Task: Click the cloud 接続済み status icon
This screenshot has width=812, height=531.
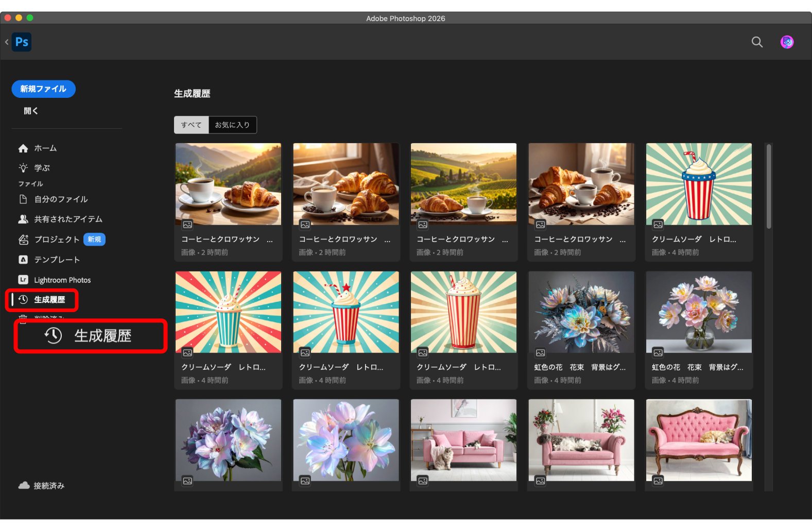Action: click(24, 486)
